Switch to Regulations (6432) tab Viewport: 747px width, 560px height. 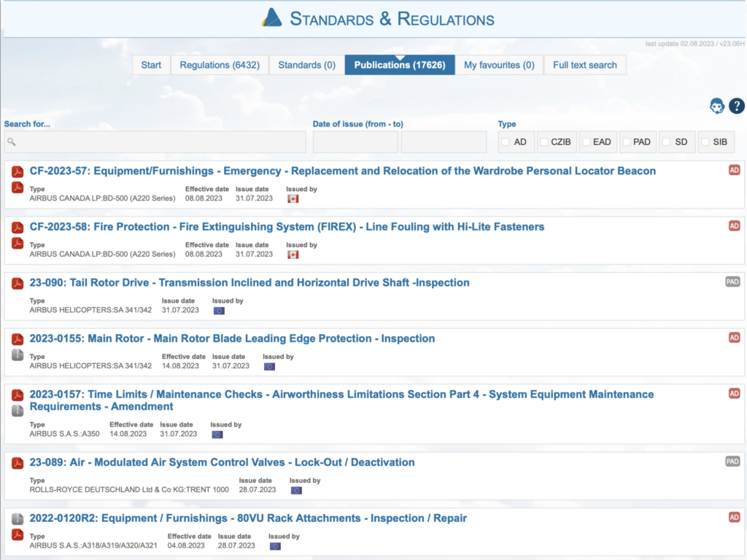220,65
